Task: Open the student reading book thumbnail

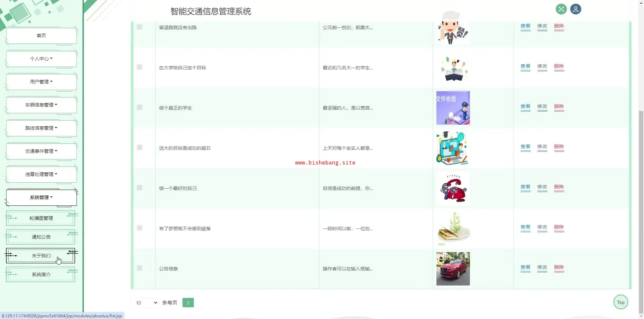Action: [x=453, y=68]
